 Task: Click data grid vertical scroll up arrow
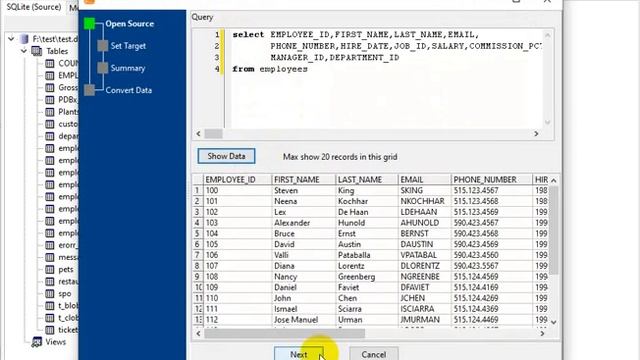click(553, 180)
